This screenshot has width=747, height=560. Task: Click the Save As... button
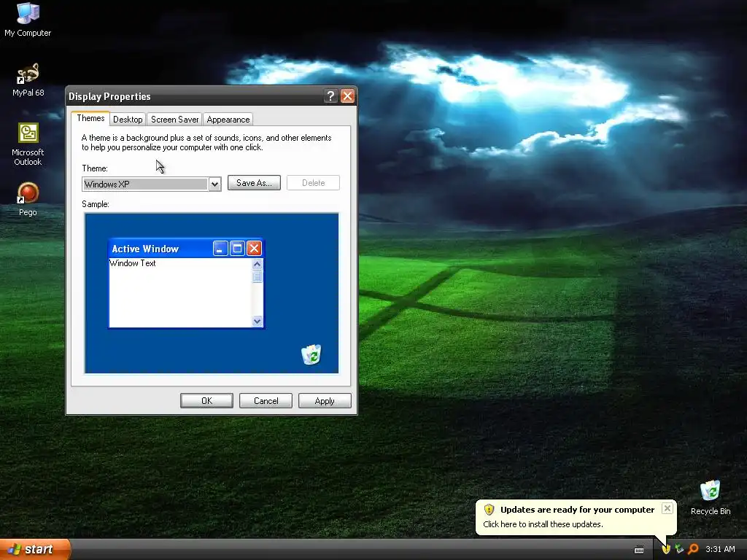(254, 183)
